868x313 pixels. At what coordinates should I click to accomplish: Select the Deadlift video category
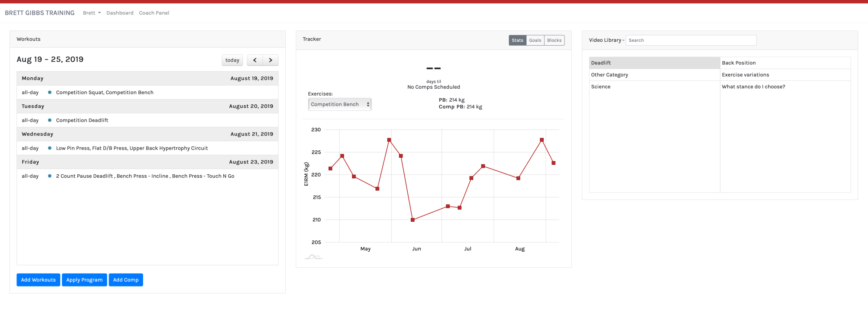(654, 63)
